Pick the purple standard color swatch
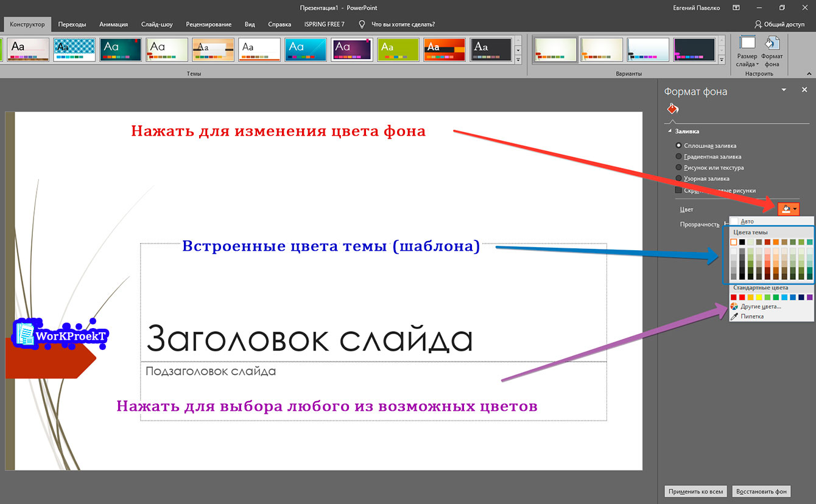This screenshot has width=816, height=504. pos(809,297)
